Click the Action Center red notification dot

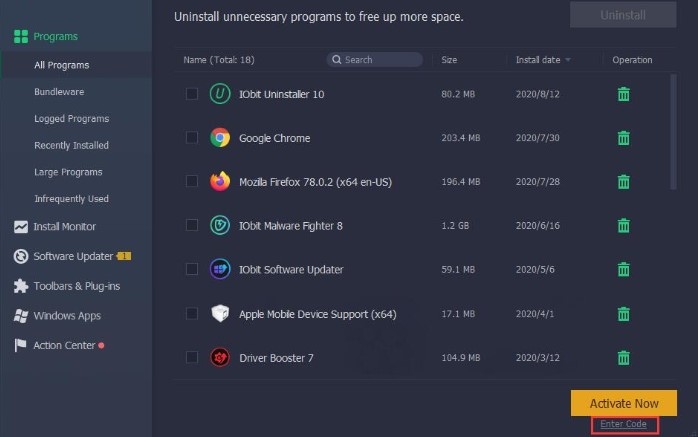(101, 345)
